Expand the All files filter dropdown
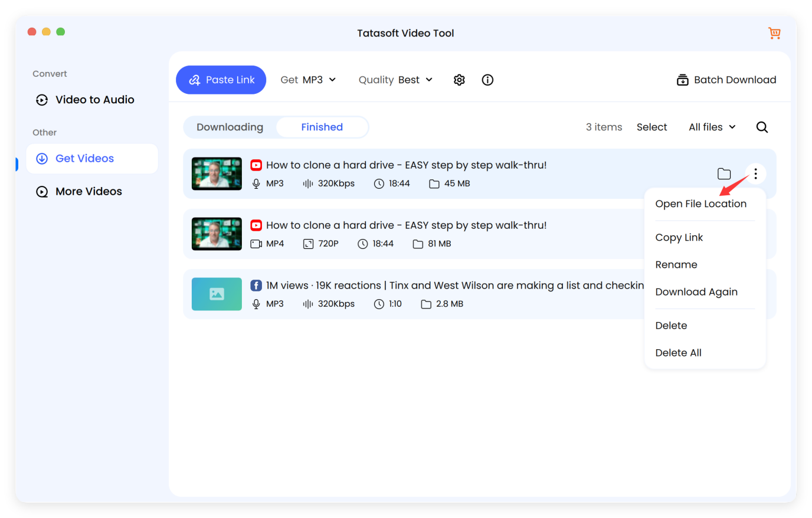 coord(712,127)
